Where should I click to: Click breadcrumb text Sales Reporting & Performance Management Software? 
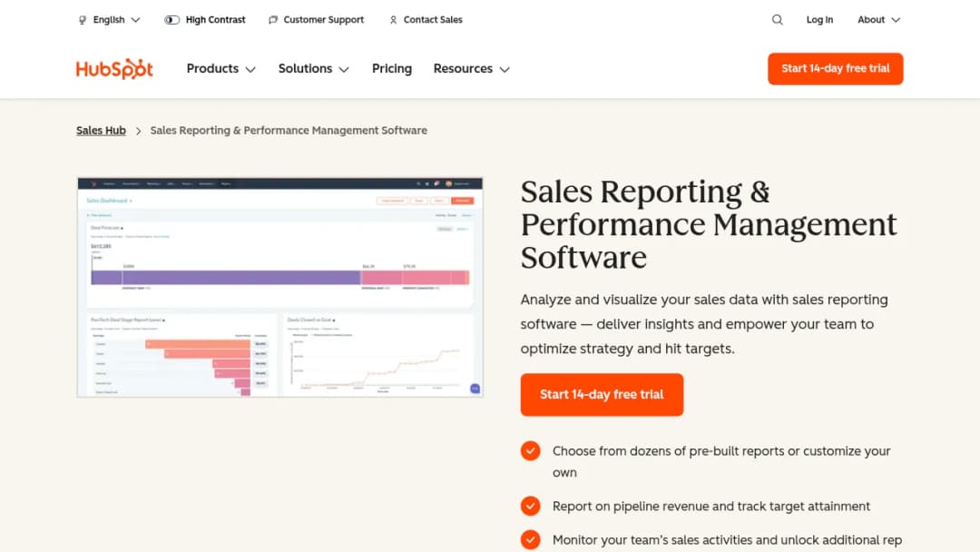pyautogui.click(x=289, y=131)
